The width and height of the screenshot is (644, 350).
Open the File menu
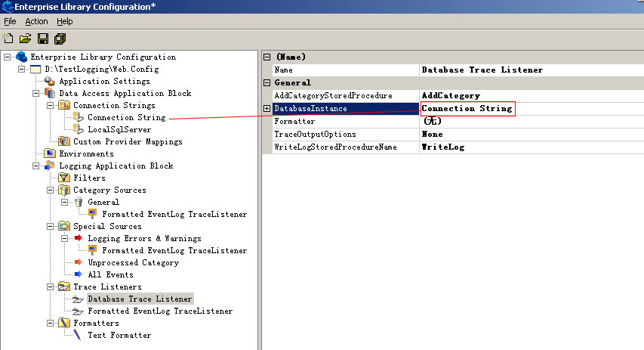tap(10, 21)
